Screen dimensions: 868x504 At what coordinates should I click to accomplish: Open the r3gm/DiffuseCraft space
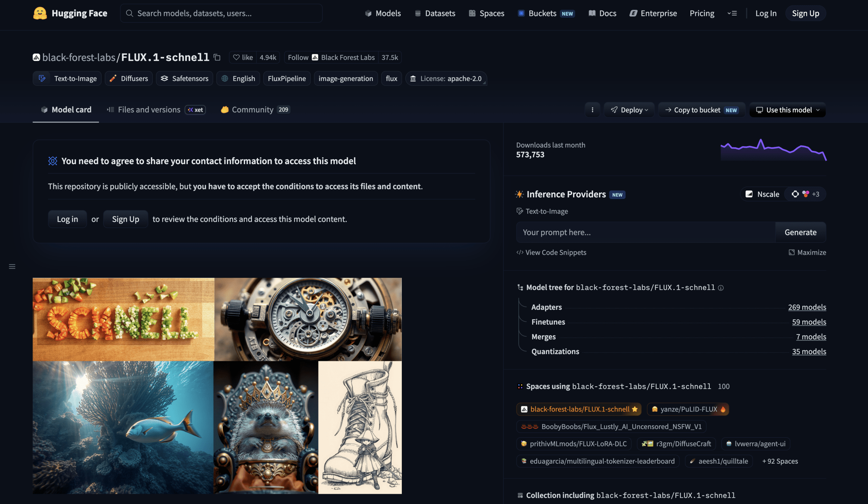[x=676, y=443]
